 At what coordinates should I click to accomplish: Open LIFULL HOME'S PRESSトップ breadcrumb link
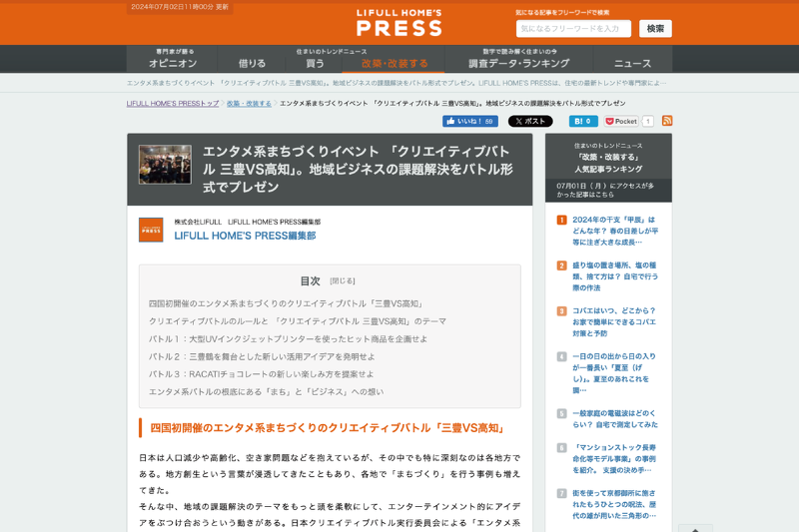click(x=173, y=103)
